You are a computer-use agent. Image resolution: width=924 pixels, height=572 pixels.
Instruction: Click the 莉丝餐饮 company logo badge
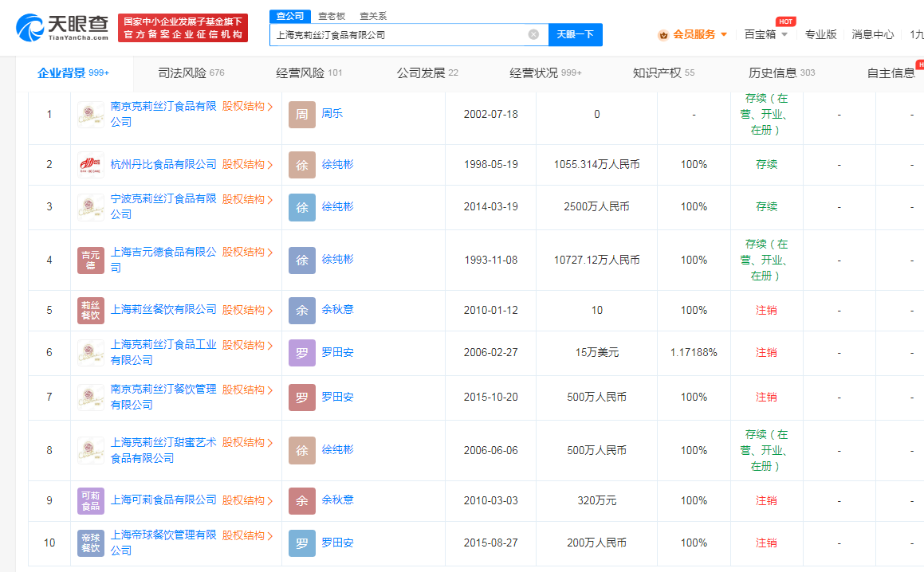tap(91, 311)
